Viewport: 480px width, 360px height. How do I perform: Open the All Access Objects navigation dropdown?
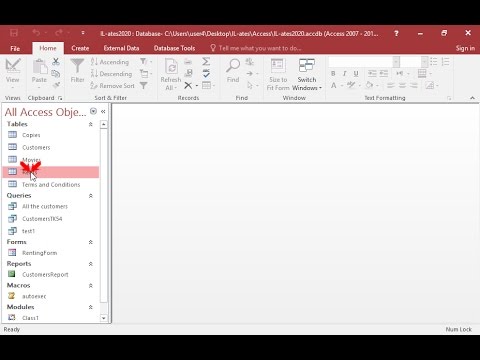(93, 111)
